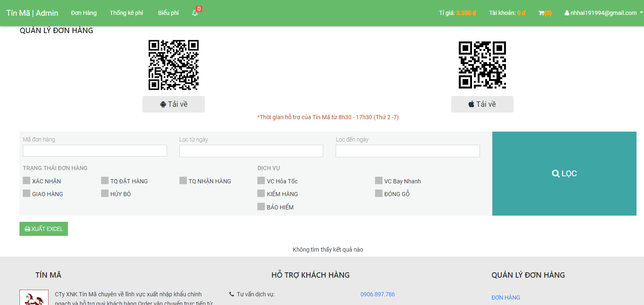The image size is (644, 305).
Task: Open the Thống kê phí menu
Action: coord(126,13)
